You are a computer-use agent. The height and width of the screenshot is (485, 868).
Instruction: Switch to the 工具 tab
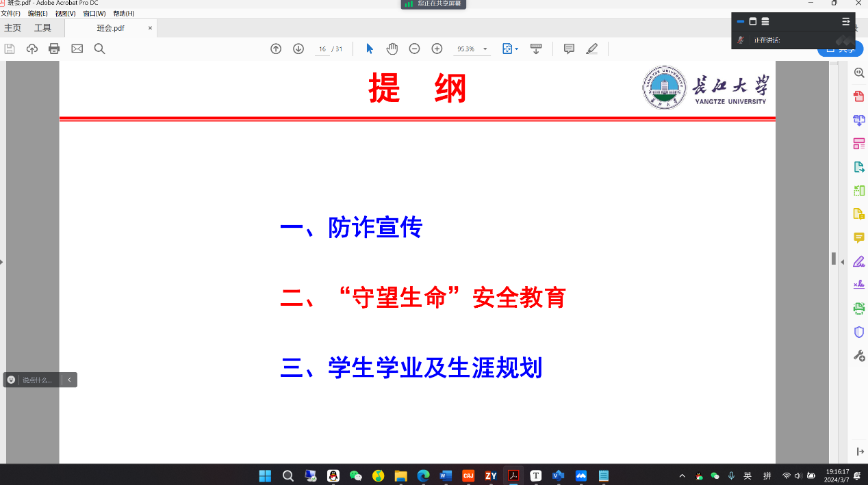coord(43,28)
